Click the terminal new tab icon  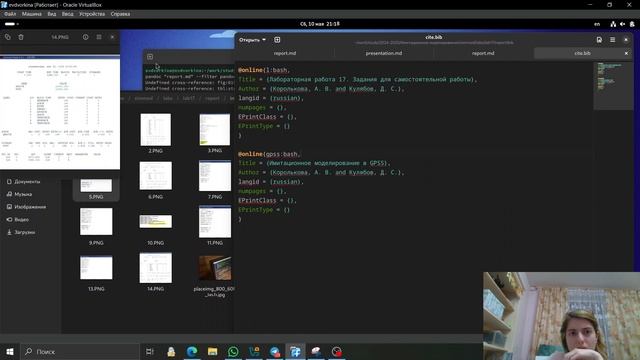(x=150, y=57)
